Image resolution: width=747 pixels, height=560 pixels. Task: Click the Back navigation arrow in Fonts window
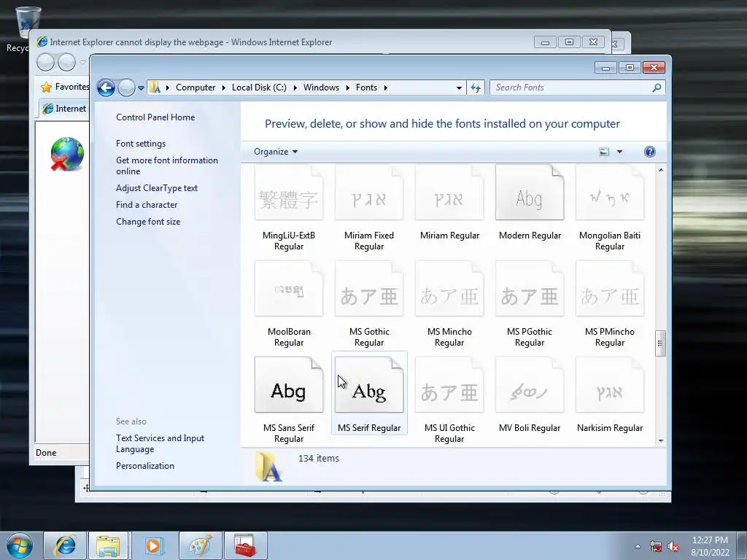(106, 87)
